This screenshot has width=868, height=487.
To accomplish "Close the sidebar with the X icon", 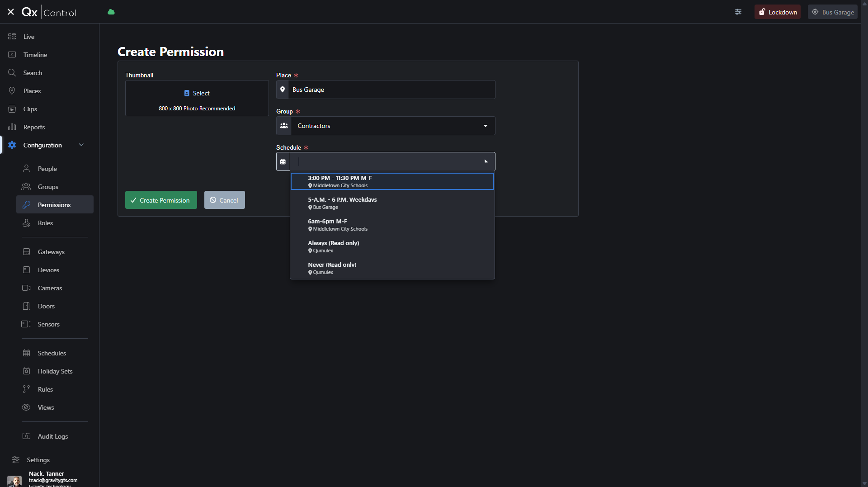I will 11,12.
